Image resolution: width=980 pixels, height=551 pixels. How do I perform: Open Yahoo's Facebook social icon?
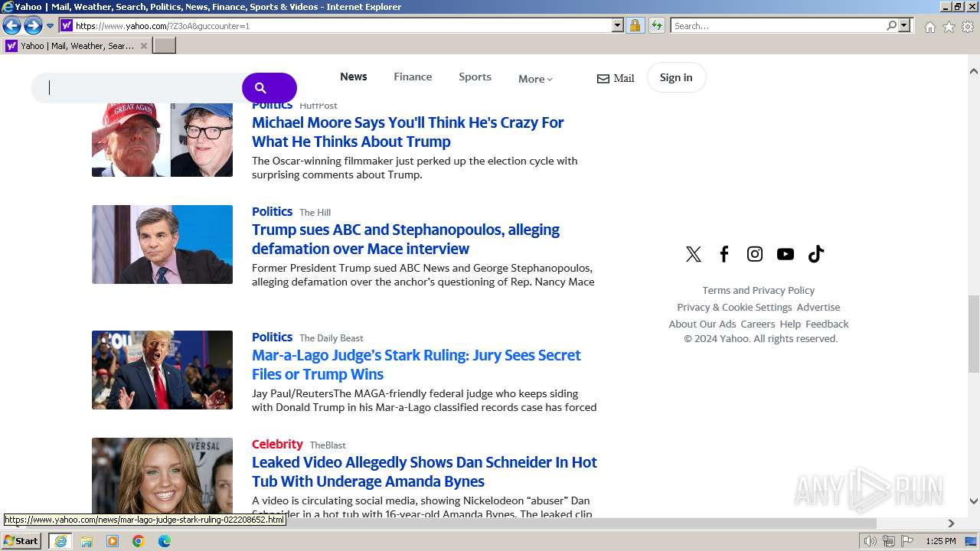point(724,254)
